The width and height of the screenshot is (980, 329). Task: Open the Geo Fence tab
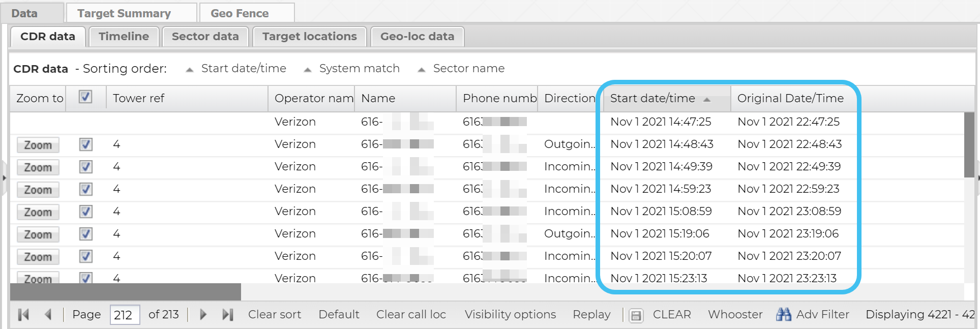pyautogui.click(x=240, y=13)
